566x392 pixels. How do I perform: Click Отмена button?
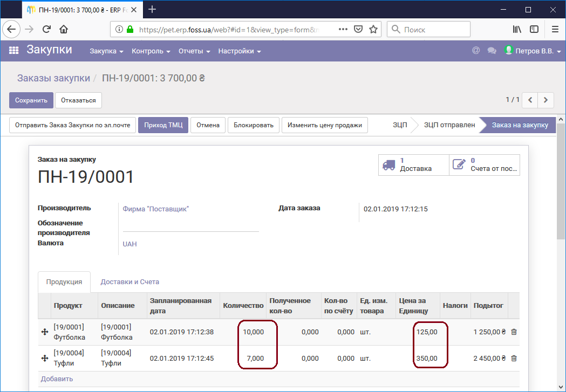coord(208,125)
